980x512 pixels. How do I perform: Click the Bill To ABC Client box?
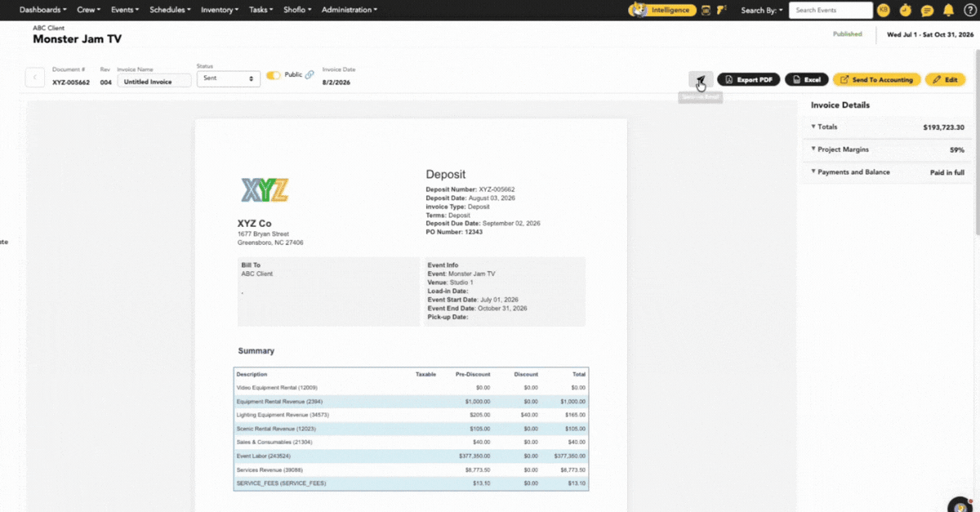[x=328, y=292]
